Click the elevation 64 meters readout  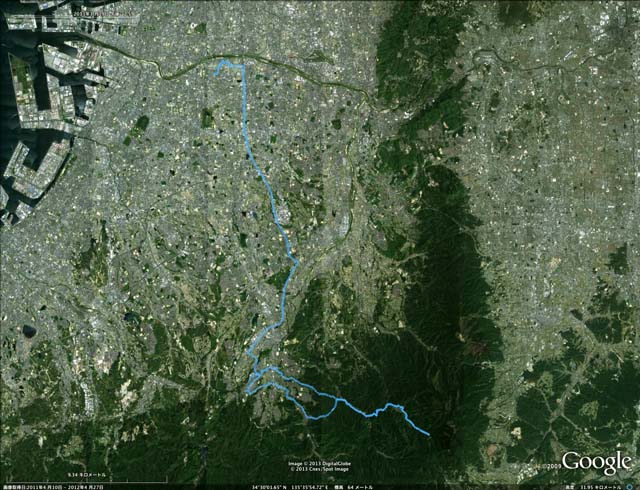354,487
